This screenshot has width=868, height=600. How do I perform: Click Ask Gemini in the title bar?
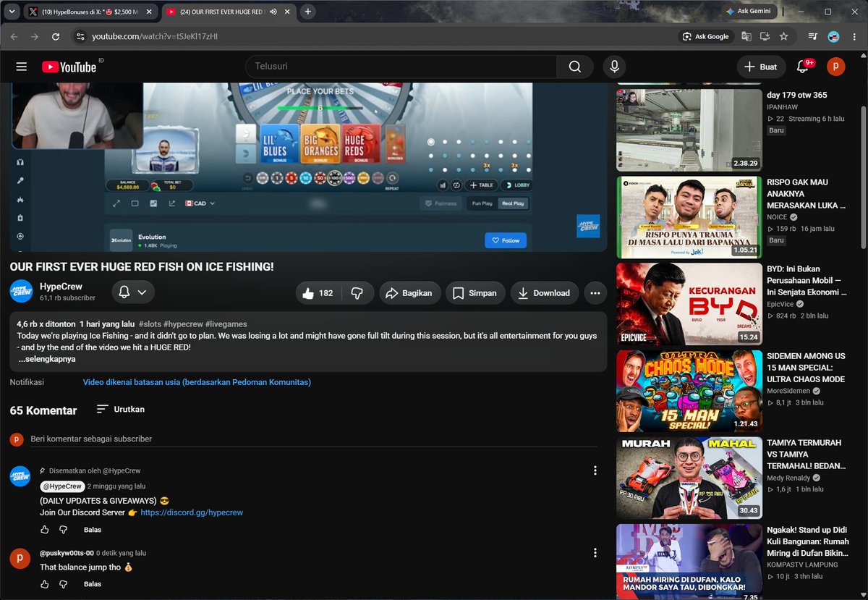749,12
